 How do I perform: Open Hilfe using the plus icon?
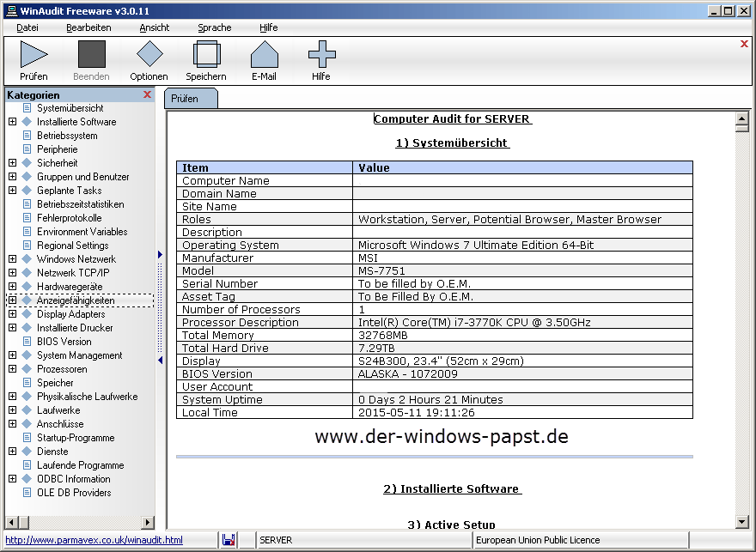[x=321, y=55]
